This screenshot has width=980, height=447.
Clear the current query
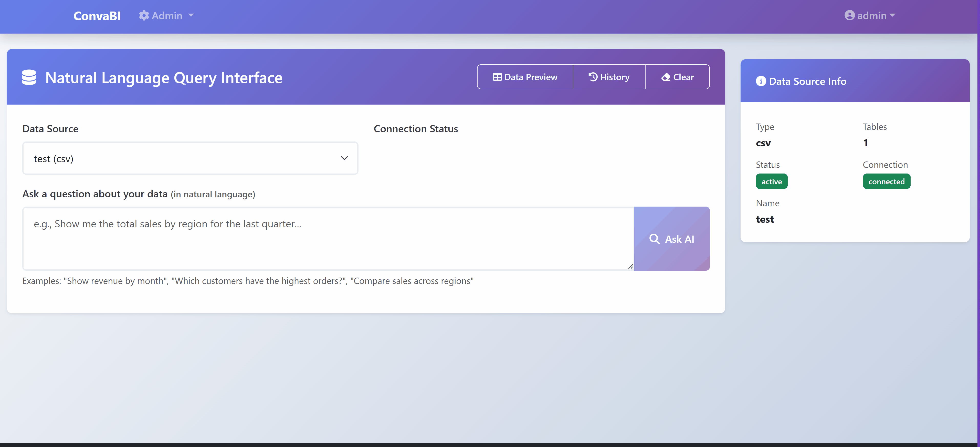click(x=677, y=77)
